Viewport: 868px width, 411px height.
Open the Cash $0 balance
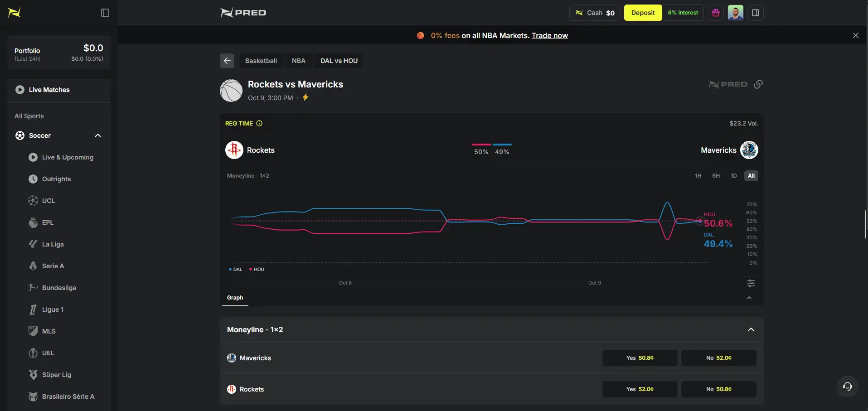pos(595,13)
